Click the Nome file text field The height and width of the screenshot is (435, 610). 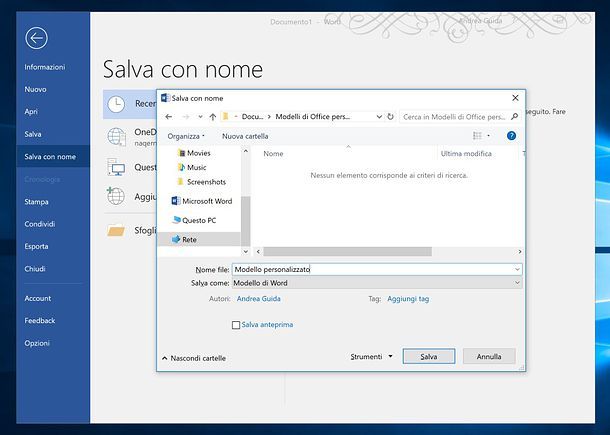[377, 269]
